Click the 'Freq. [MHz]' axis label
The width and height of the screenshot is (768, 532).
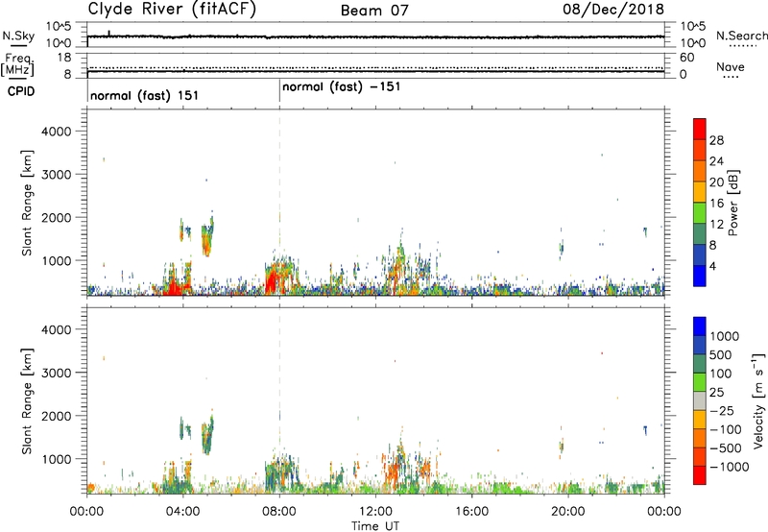(x=17, y=65)
